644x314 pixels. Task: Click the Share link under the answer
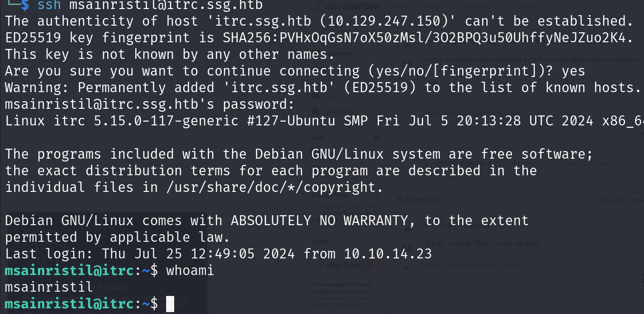[432, 265]
